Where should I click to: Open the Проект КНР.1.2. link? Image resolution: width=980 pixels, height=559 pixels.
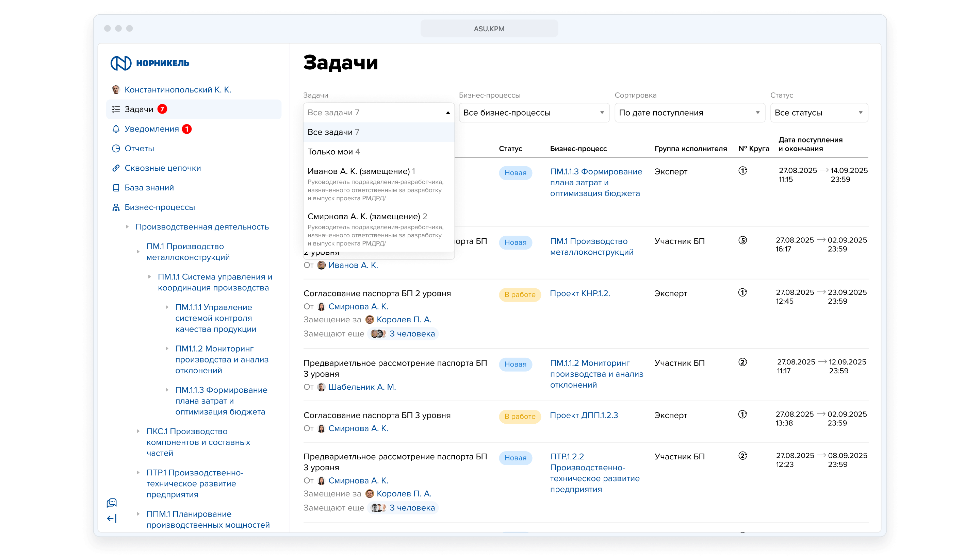point(580,294)
